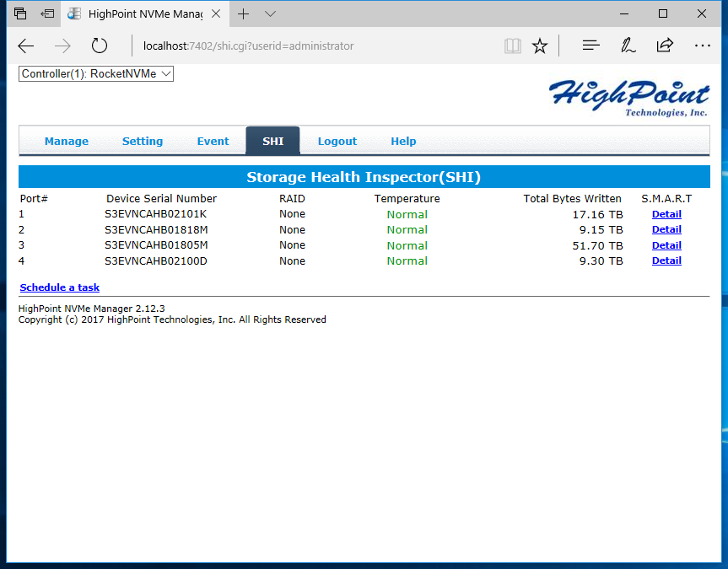
Task: Click the Temperature column header
Action: pos(407,199)
